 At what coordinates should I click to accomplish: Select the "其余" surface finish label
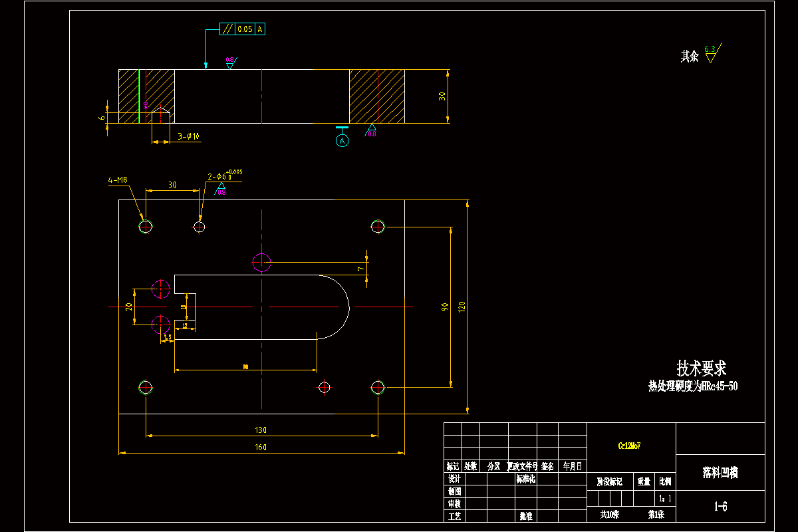click(x=690, y=57)
